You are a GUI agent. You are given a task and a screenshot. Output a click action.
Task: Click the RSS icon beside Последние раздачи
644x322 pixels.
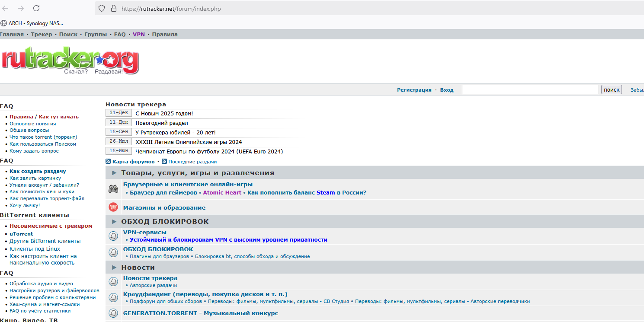164,162
